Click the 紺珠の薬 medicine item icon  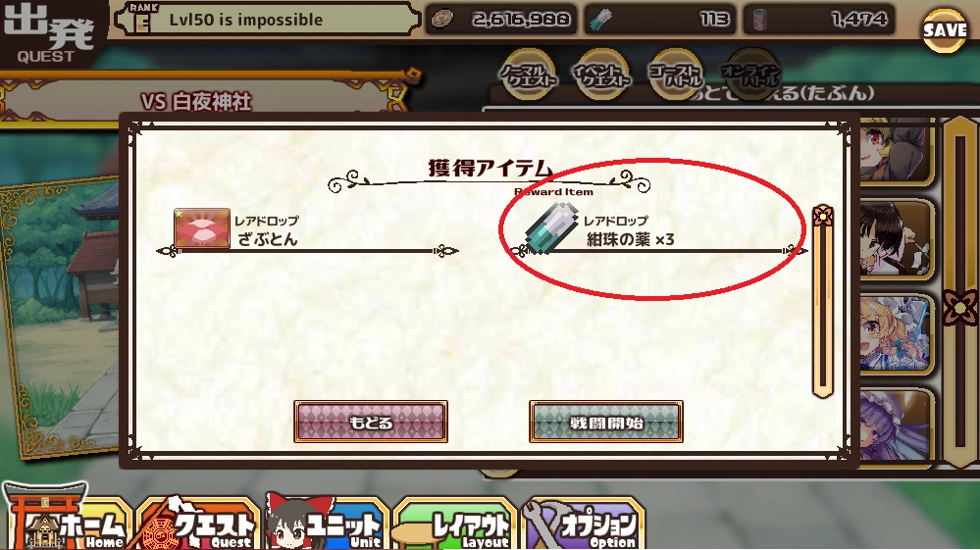551,227
